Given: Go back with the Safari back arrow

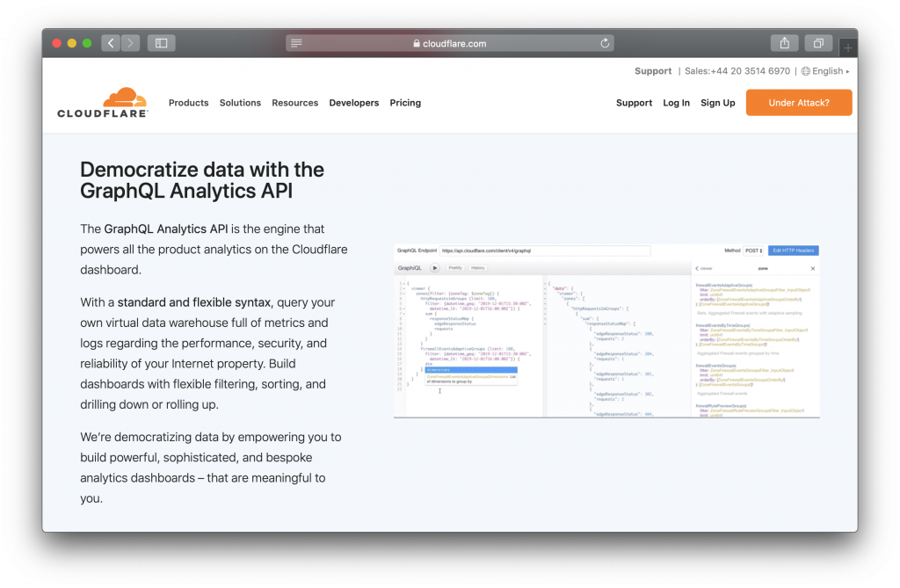Looking at the screenshot, I should point(111,43).
